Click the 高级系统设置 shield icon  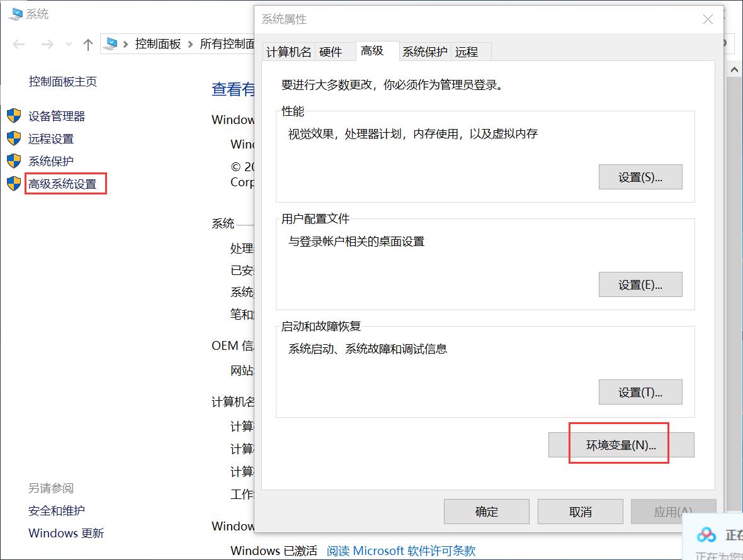[x=14, y=184]
